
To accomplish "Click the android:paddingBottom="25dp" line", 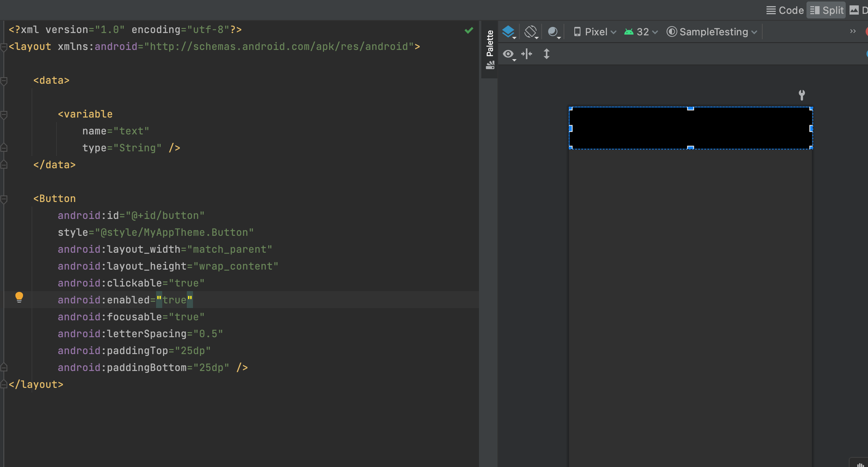I will click(153, 368).
